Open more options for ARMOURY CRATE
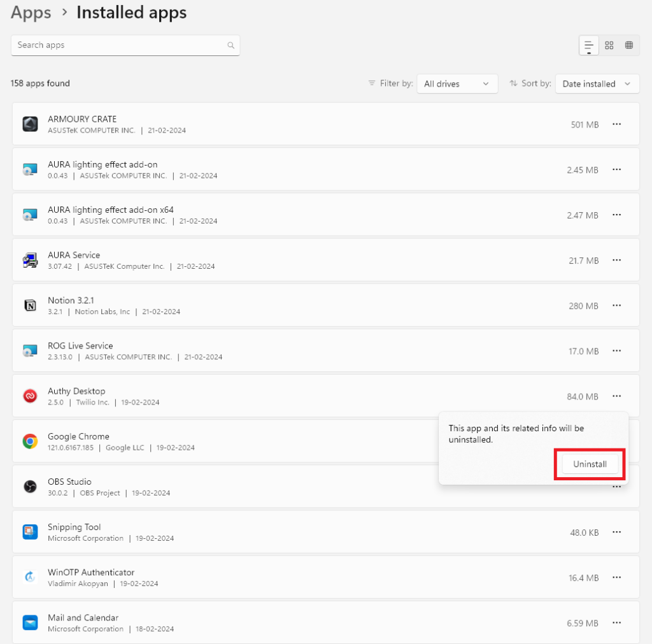Viewport: 652px width, 644px height. click(x=616, y=124)
